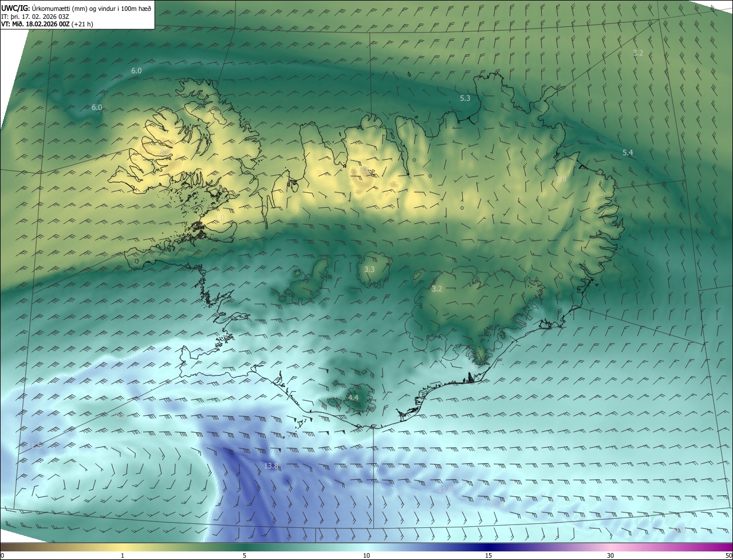Click the 3.2 value over the northeast sea
This screenshot has height=560, width=733.
click(638, 53)
